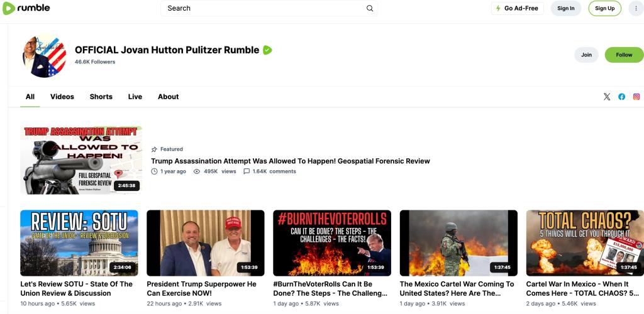Switch to the Shorts tab
Screen dimensions: 644x314
coord(101,97)
